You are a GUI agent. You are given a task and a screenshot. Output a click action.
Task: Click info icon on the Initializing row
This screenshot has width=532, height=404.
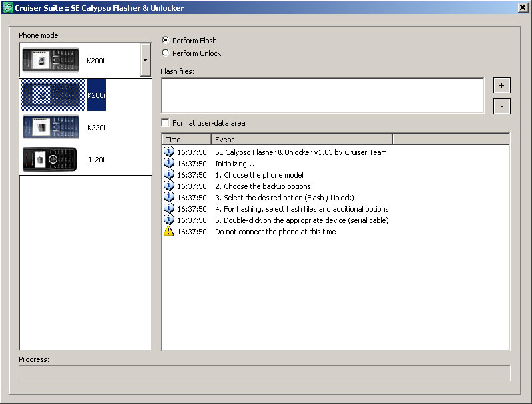tap(169, 163)
